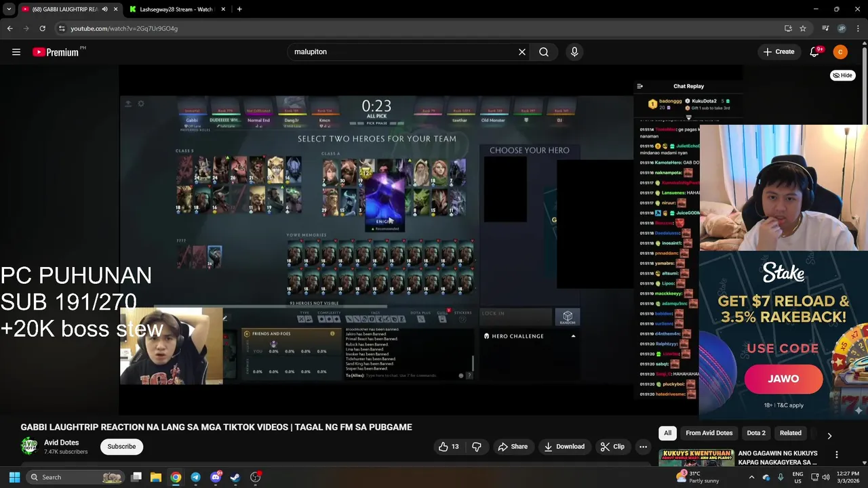Image resolution: width=868 pixels, height=488 pixels.
Task: Open more actions three-dot menu beside Clip
Action: tap(643, 447)
